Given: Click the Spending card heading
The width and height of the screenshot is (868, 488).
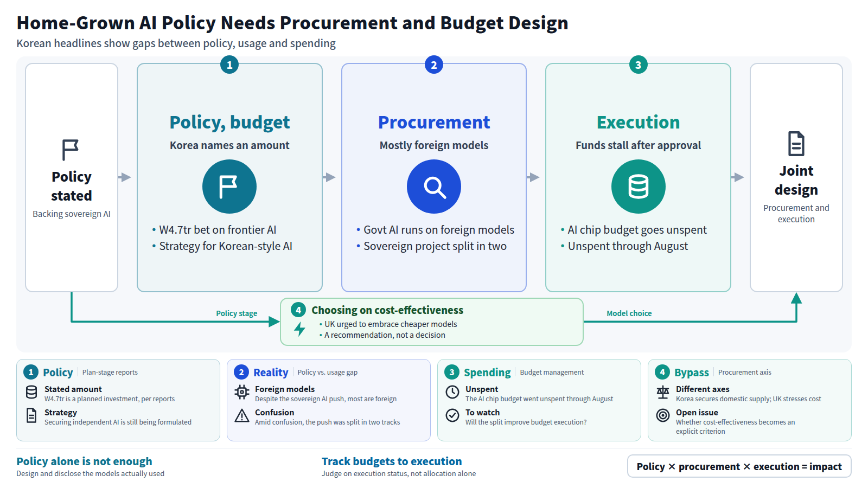Looking at the screenshot, I should [487, 373].
